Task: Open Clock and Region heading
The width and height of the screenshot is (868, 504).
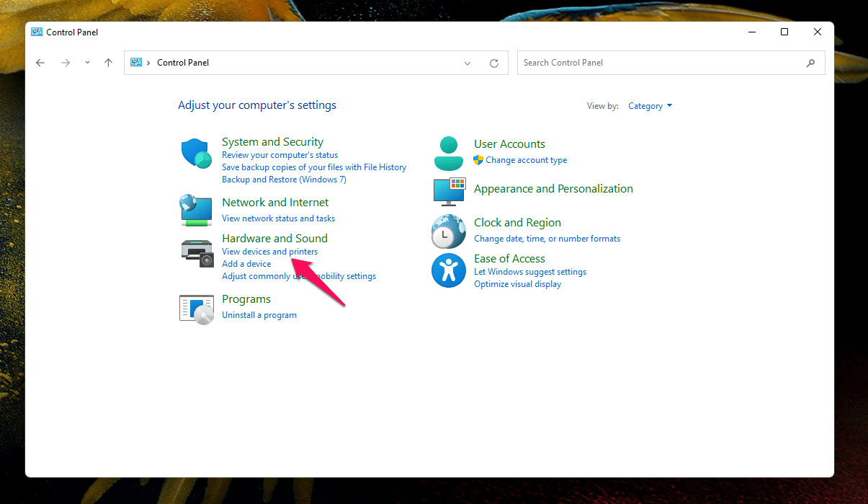Action: point(517,223)
